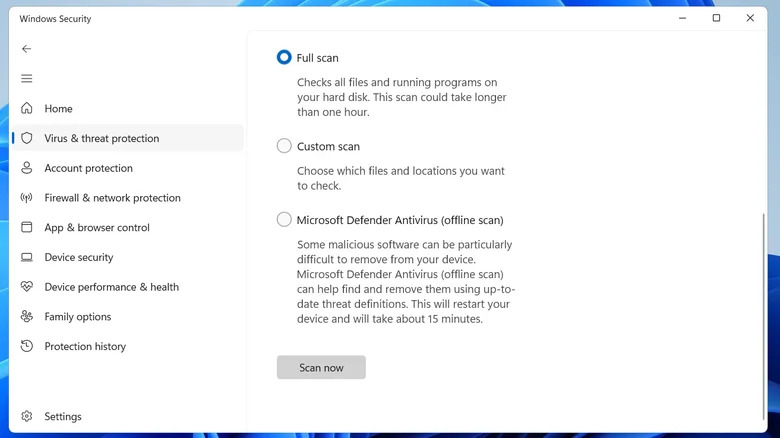The height and width of the screenshot is (438, 780).
Task: Select the Full scan radio button
Action: pyautogui.click(x=284, y=58)
